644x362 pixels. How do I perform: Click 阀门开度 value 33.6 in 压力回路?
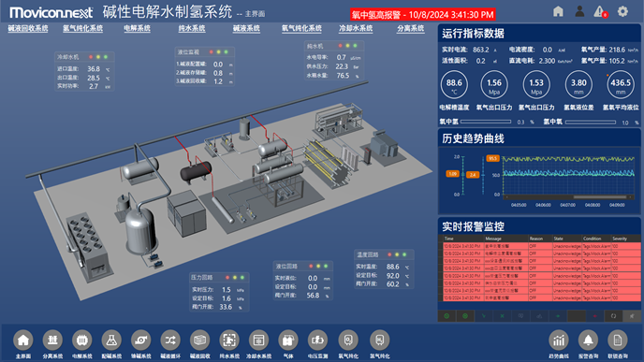pyautogui.click(x=226, y=307)
